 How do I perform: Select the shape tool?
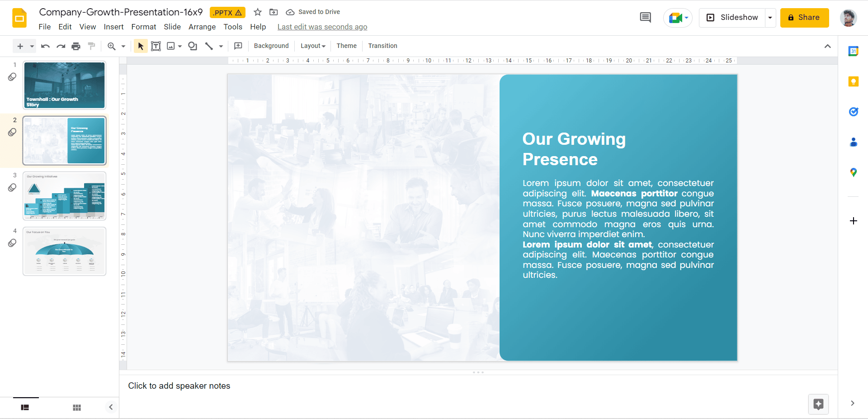point(192,46)
